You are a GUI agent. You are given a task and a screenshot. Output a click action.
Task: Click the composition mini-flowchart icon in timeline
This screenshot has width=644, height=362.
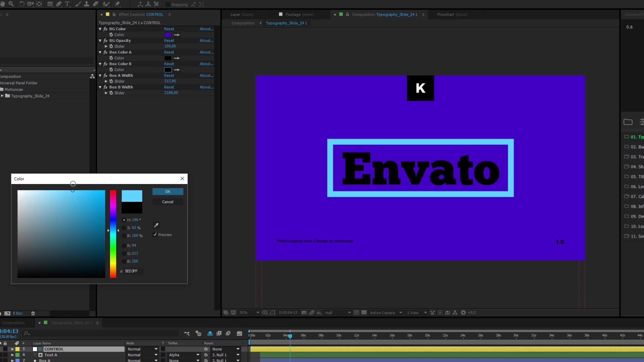[187, 333]
